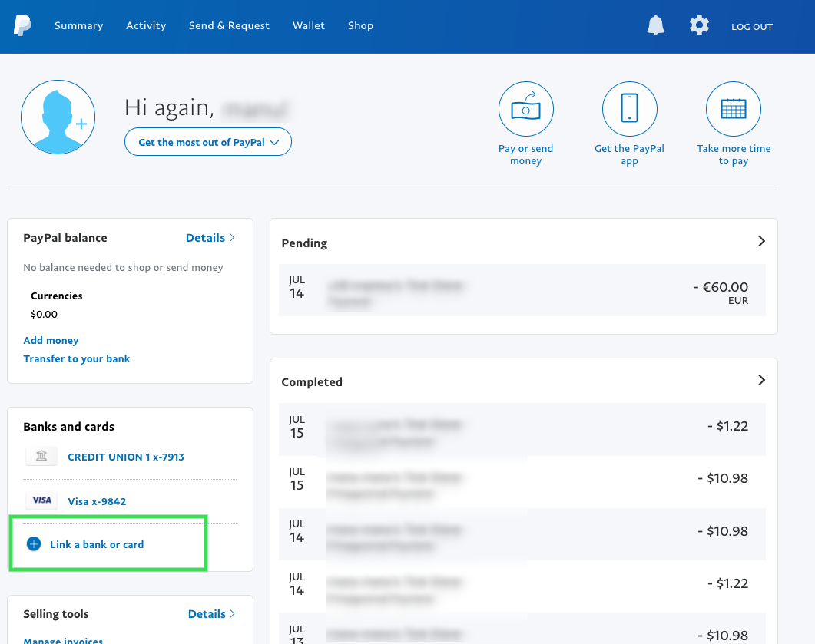This screenshot has height=644, width=815.
Task: Click the Add money link
Action: tap(51, 340)
